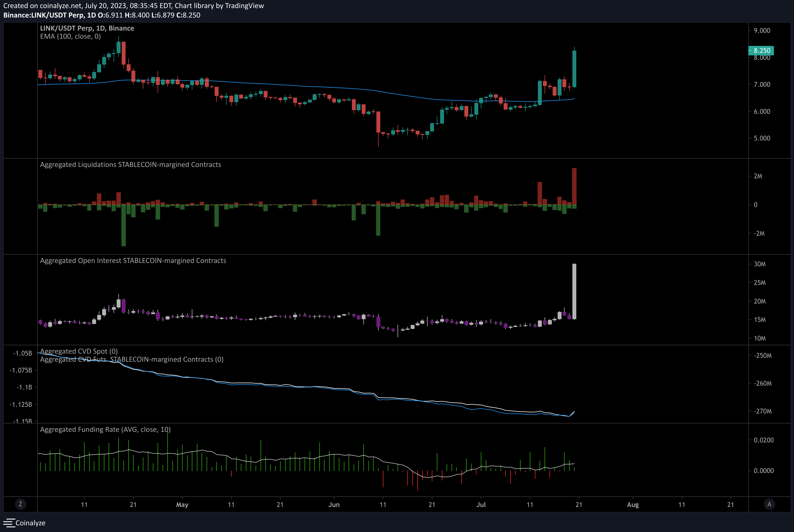Click the May label on the time axis
This screenshot has width=794, height=532.
coord(182,504)
